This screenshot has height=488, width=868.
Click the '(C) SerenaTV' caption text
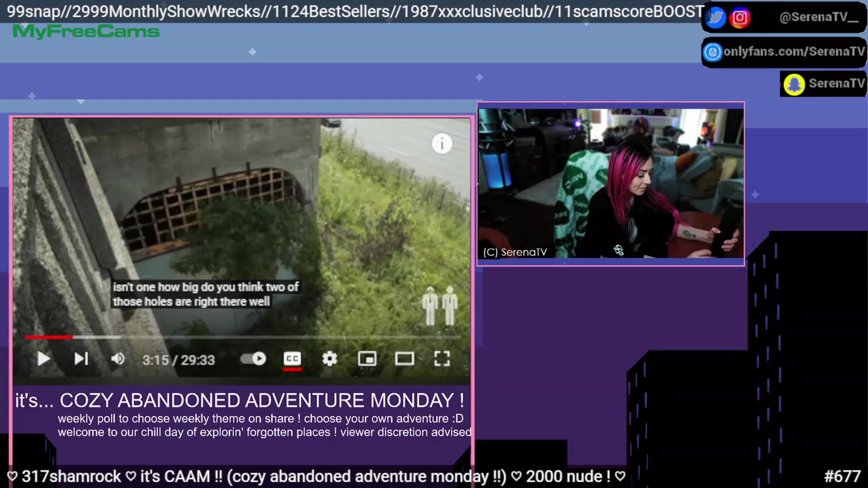tap(515, 253)
